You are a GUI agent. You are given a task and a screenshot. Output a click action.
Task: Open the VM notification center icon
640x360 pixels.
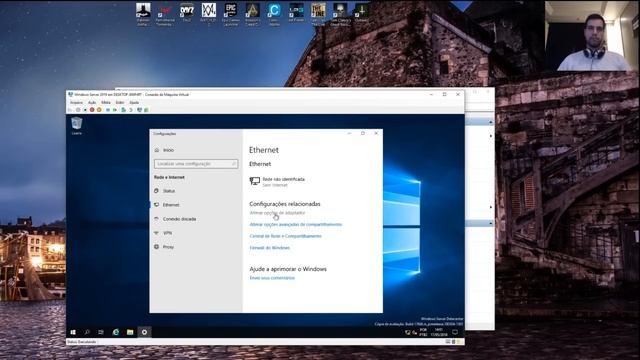(455, 332)
